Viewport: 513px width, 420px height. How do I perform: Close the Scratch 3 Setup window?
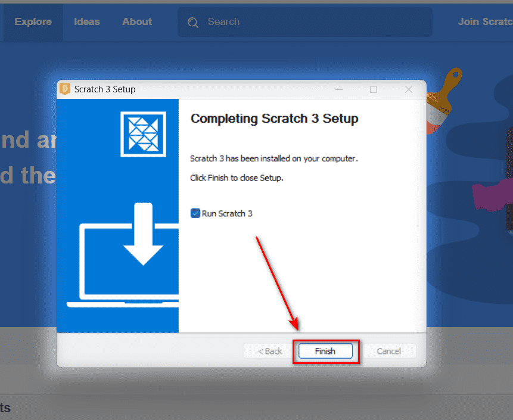[409, 89]
